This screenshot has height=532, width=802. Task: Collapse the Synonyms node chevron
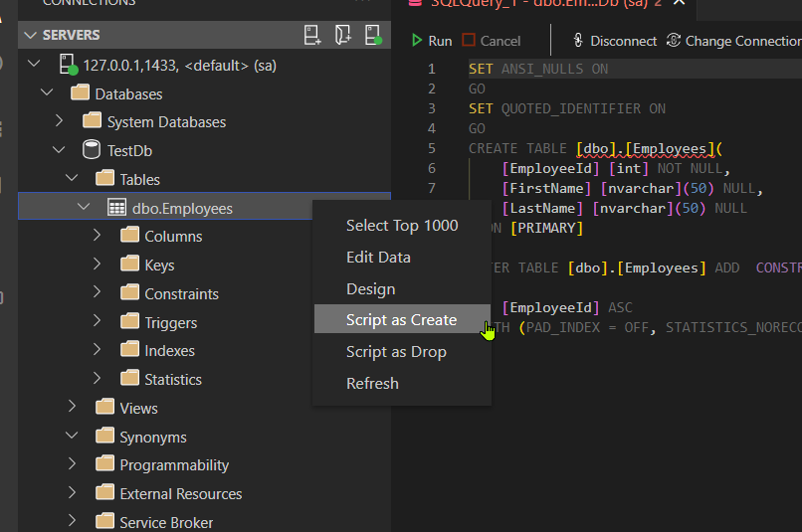pyautogui.click(x=72, y=436)
